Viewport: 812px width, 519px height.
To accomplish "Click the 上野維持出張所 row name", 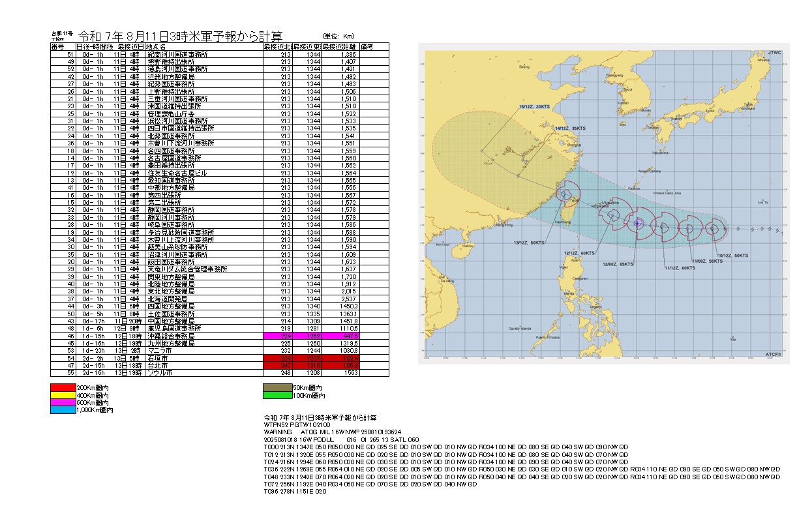I will click(171, 92).
